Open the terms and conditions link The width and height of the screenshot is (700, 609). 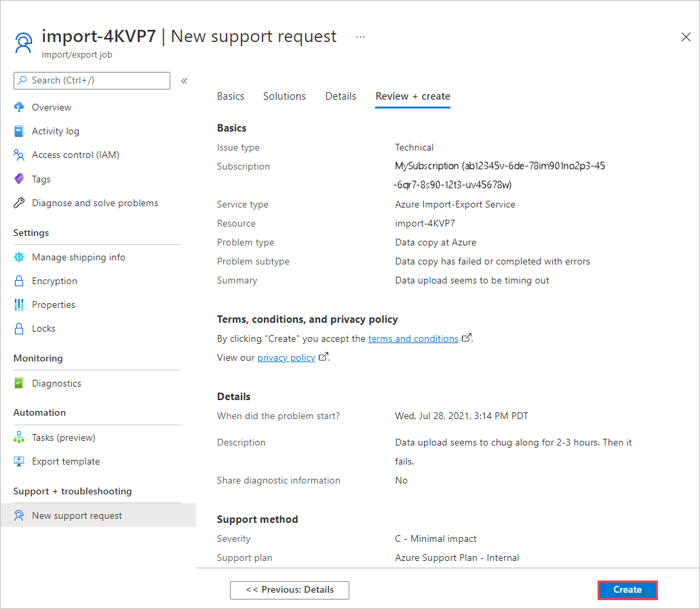413,339
